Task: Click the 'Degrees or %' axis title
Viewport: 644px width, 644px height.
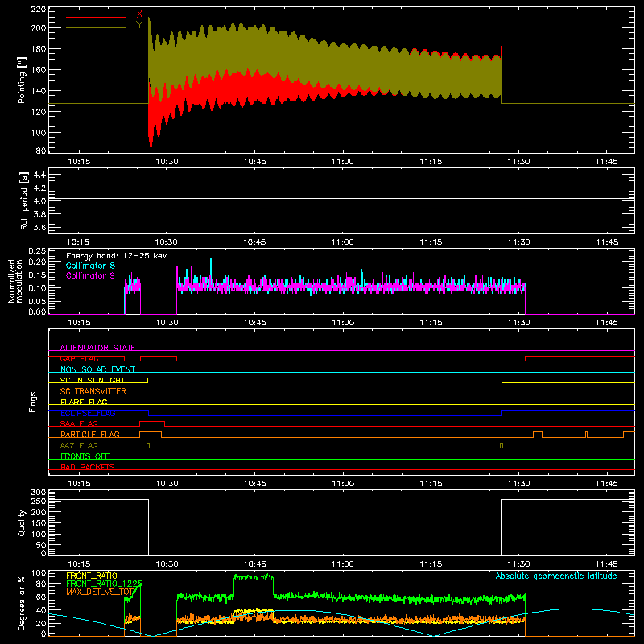Action: tap(22, 603)
